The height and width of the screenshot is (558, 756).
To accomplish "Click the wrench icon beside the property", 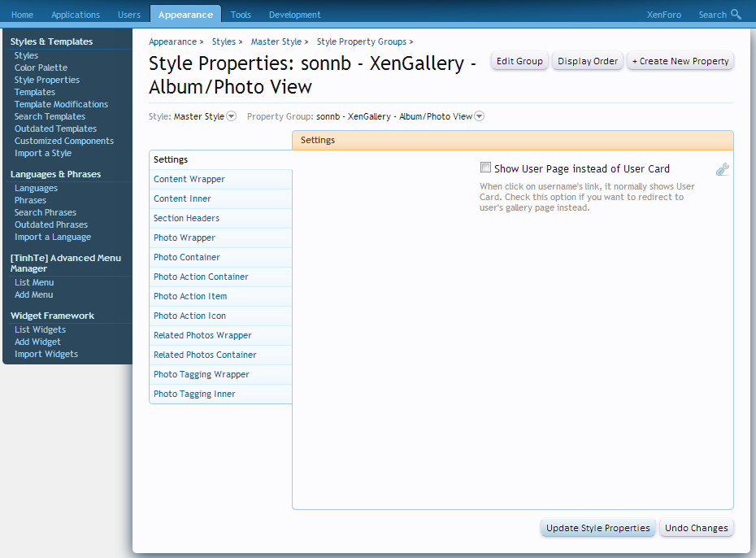I will [x=723, y=169].
